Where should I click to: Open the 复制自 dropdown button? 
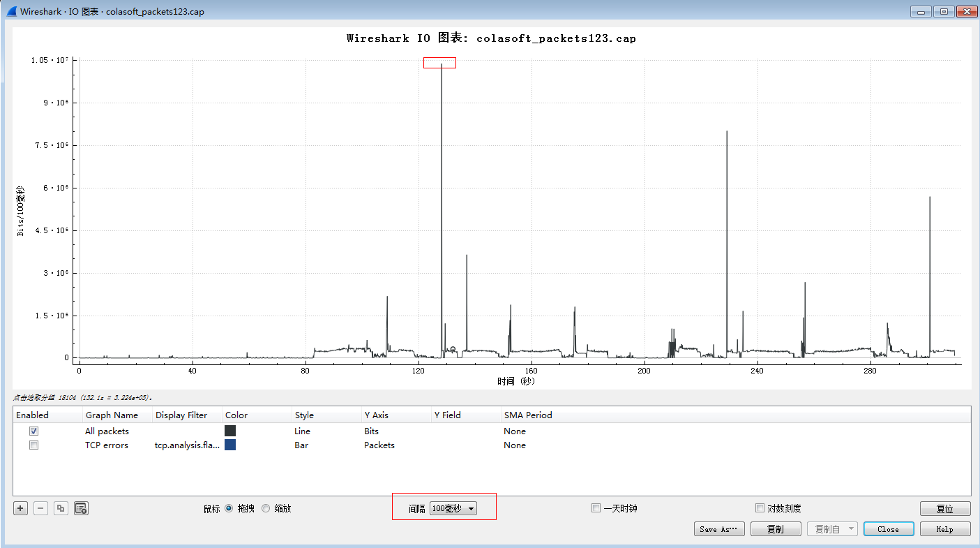(832, 529)
